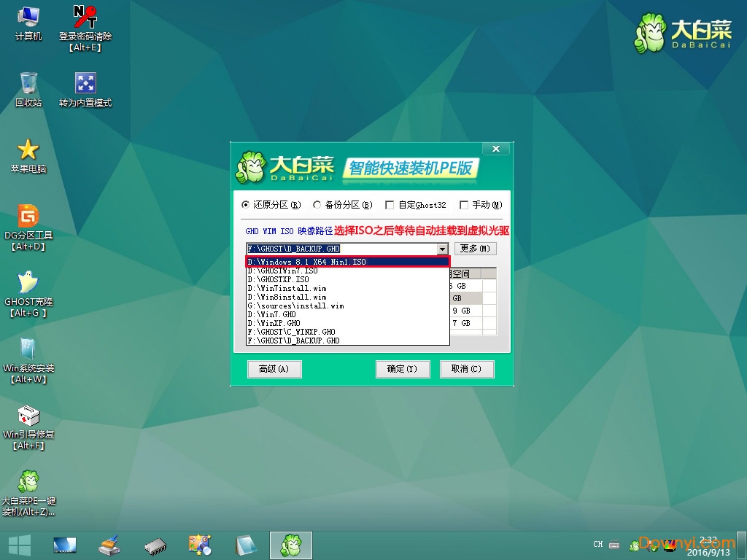Enable the 自定Ghost32 checkbox
The height and width of the screenshot is (560, 747).
pyautogui.click(x=390, y=205)
